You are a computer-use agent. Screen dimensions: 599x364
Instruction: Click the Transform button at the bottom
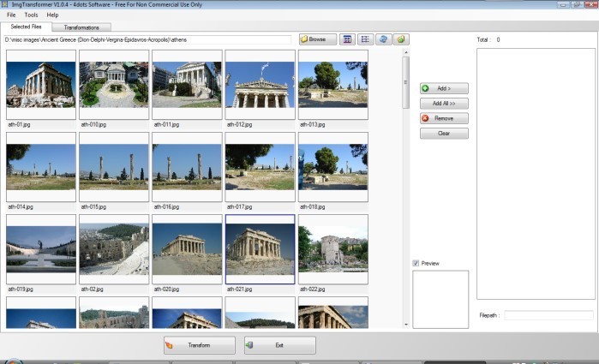tap(199, 345)
